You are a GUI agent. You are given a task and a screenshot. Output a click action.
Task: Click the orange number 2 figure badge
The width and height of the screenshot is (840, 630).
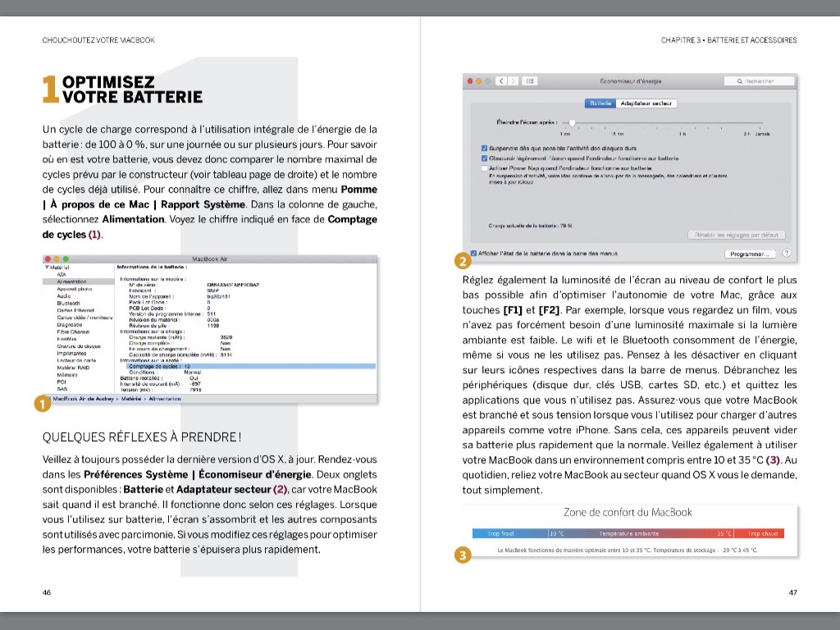click(462, 262)
